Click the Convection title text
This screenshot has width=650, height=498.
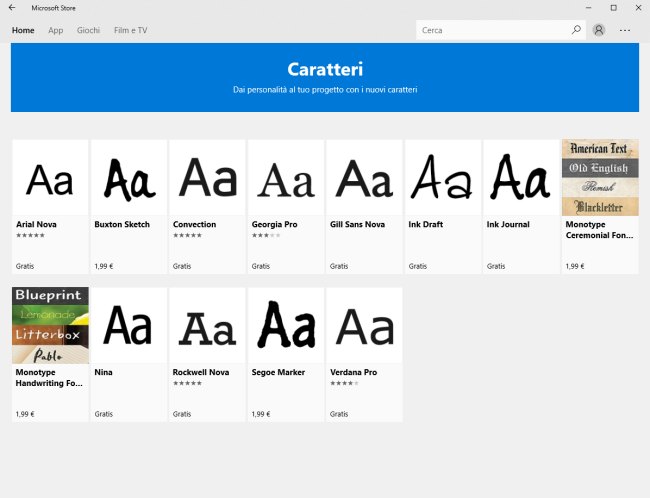[x=194, y=224]
